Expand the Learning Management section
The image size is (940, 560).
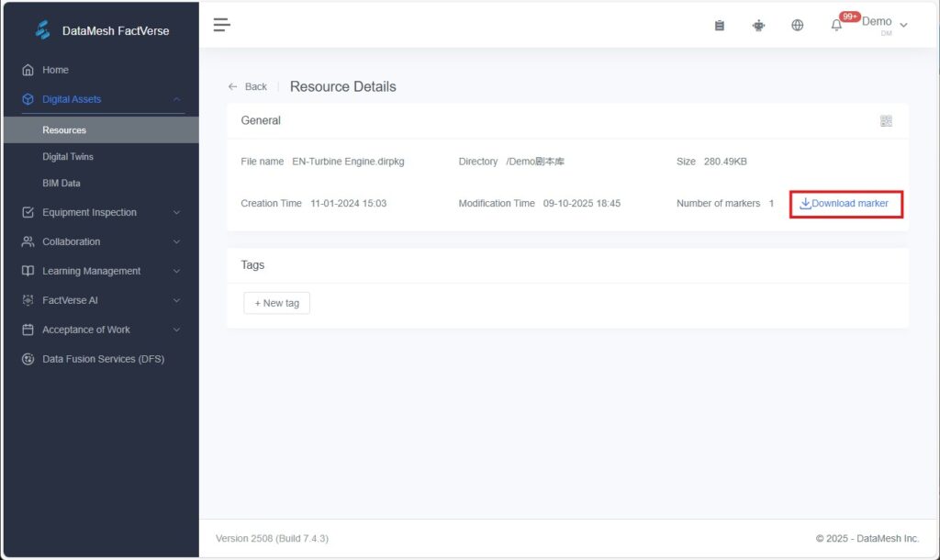click(x=101, y=271)
